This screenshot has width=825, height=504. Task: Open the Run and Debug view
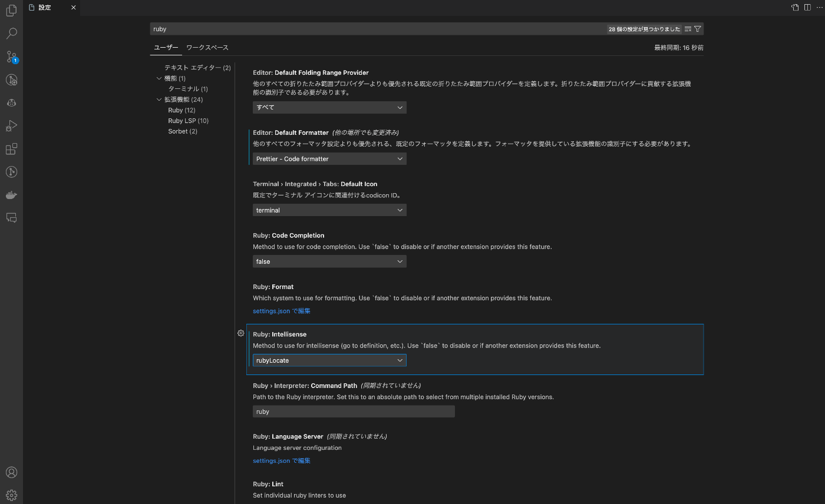coord(11,125)
